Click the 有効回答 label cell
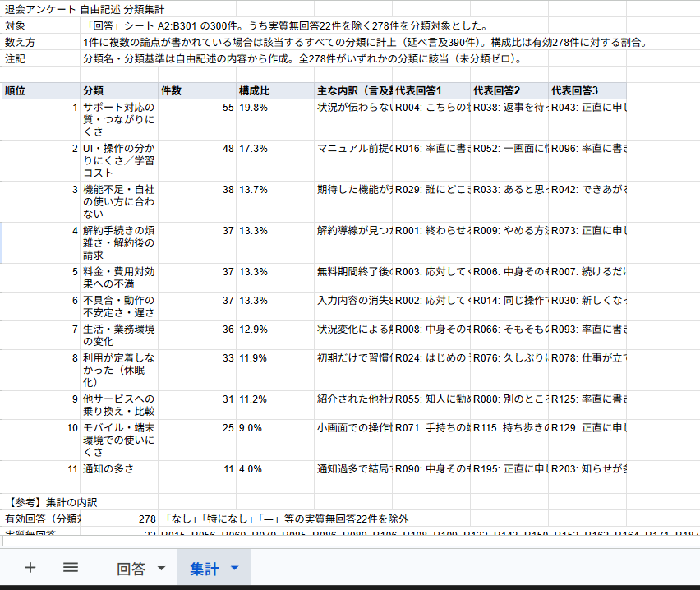 point(41,519)
